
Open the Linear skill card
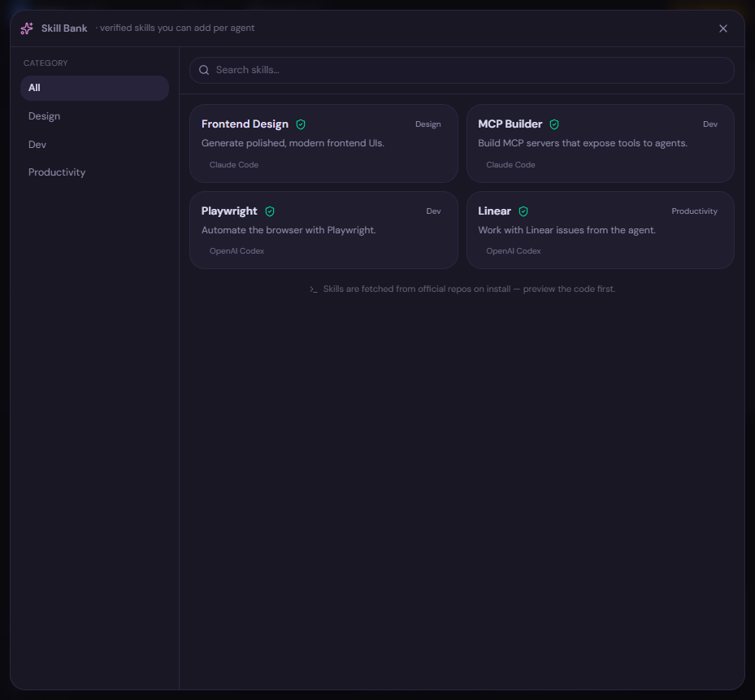[x=600, y=230]
